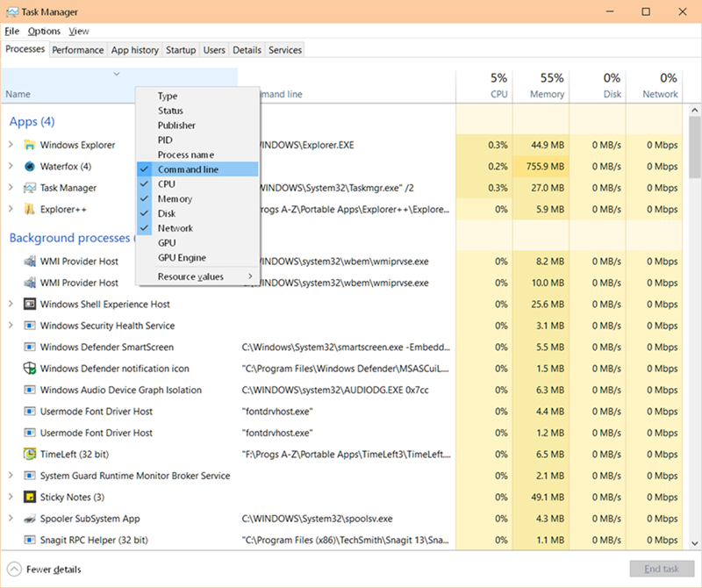This screenshot has width=702, height=588.
Task: Click the Waterfox browser icon
Action: 30,166
